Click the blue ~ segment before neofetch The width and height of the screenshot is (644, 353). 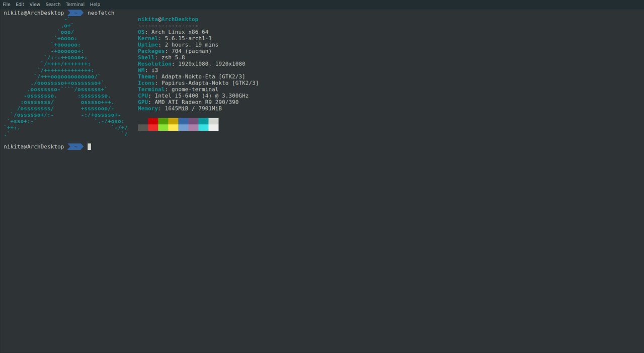(75, 13)
